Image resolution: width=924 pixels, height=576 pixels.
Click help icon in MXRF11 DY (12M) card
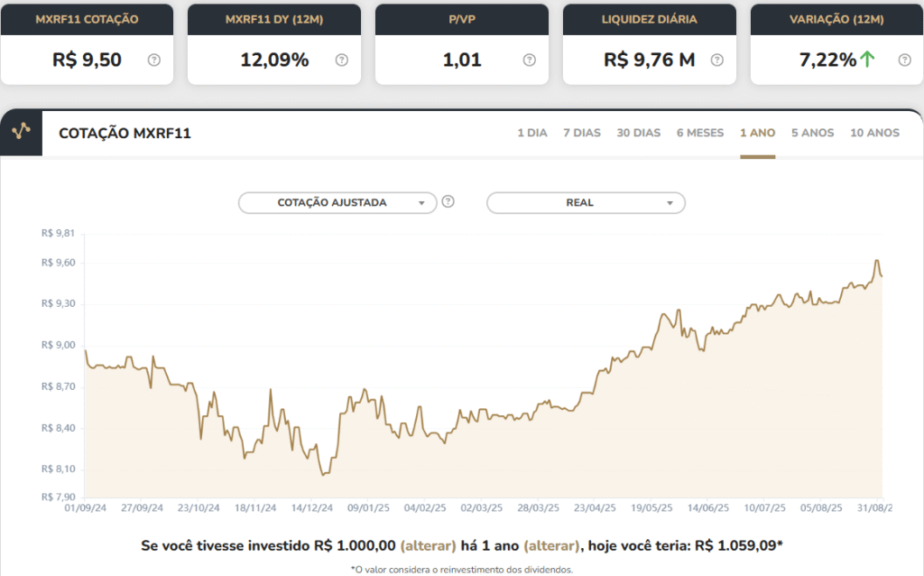(341, 60)
